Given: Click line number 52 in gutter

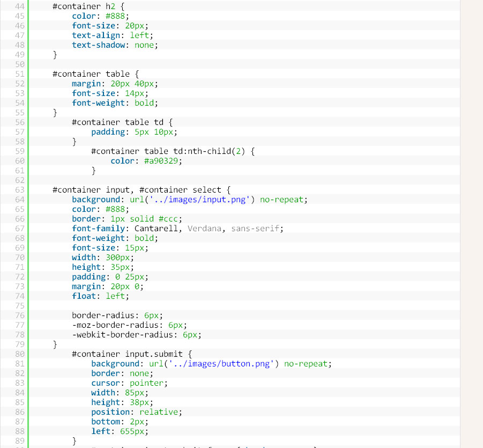Looking at the screenshot, I should [x=19, y=84].
